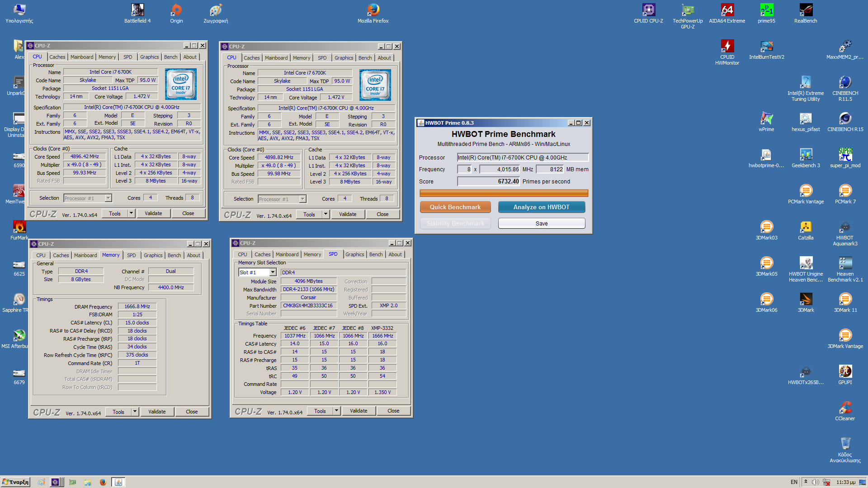Screen dimensions: 868x488
Task: Click the Start button on taskbar
Action: [x=15, y=482]
